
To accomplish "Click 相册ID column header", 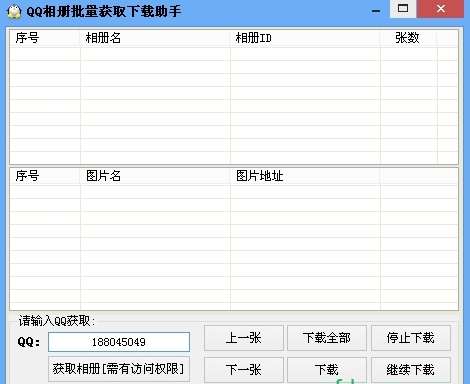I will point(305,38).
